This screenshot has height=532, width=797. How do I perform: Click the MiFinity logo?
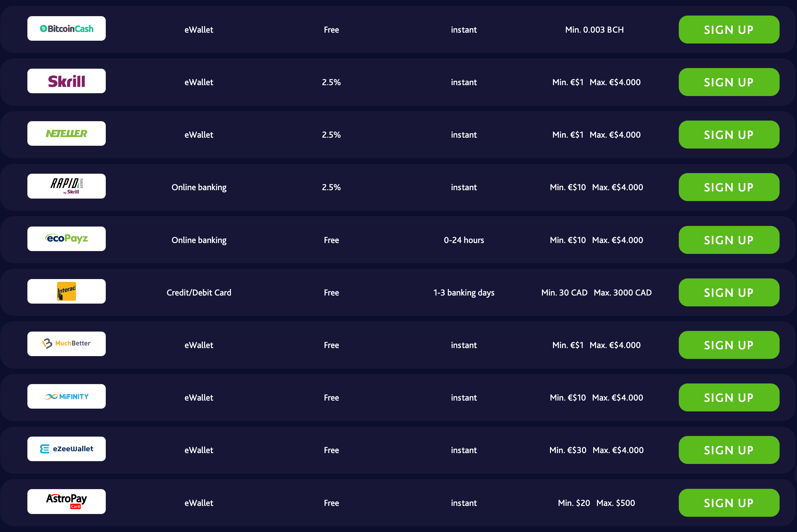coord(67,396)
